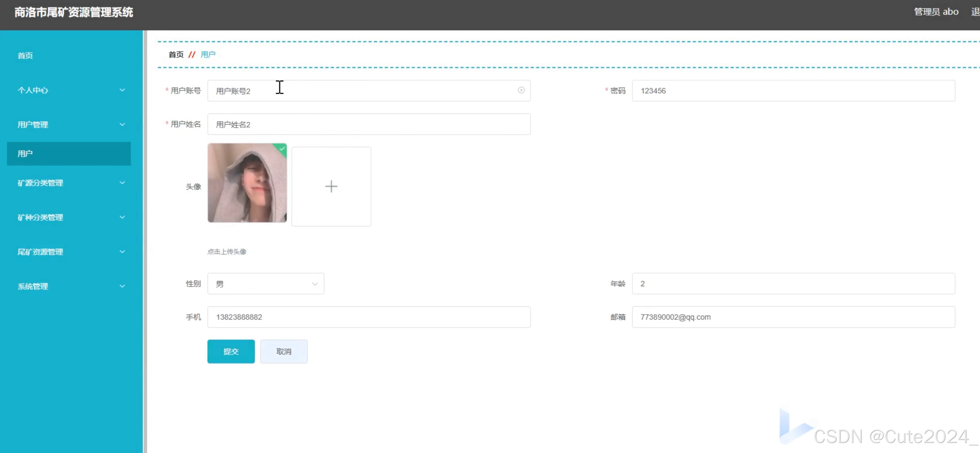Click the 年龄 age input field
This screenshot has width=980, height=453.
coord(793,284)
